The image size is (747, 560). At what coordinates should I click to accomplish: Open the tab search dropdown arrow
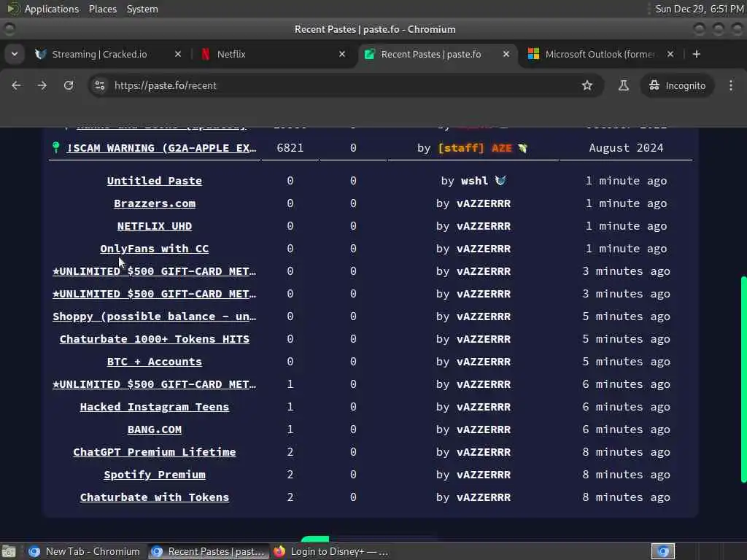(15, 54)
